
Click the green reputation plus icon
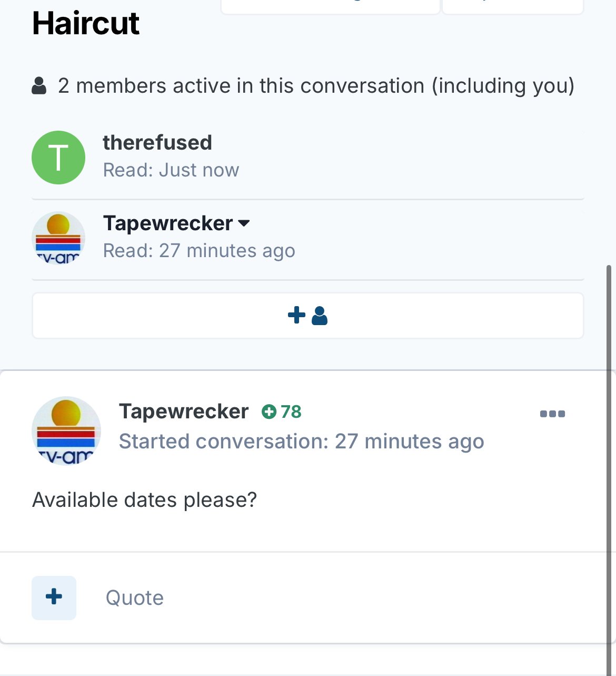click(x=269, y=412)
